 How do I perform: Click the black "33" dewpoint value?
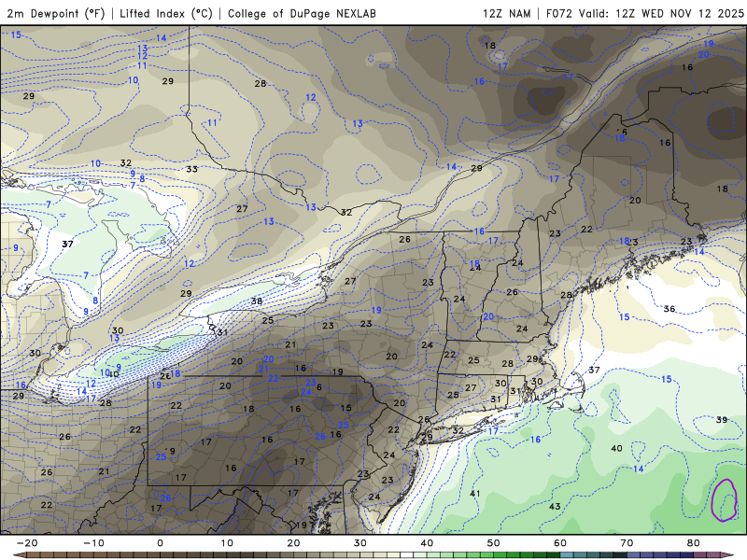coord(192,169)
